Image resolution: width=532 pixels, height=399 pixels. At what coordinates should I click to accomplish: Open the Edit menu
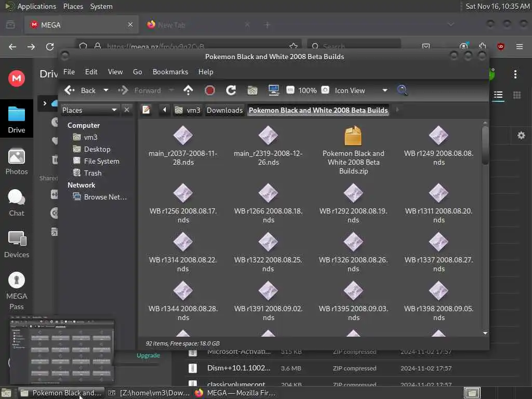point(91,72)
